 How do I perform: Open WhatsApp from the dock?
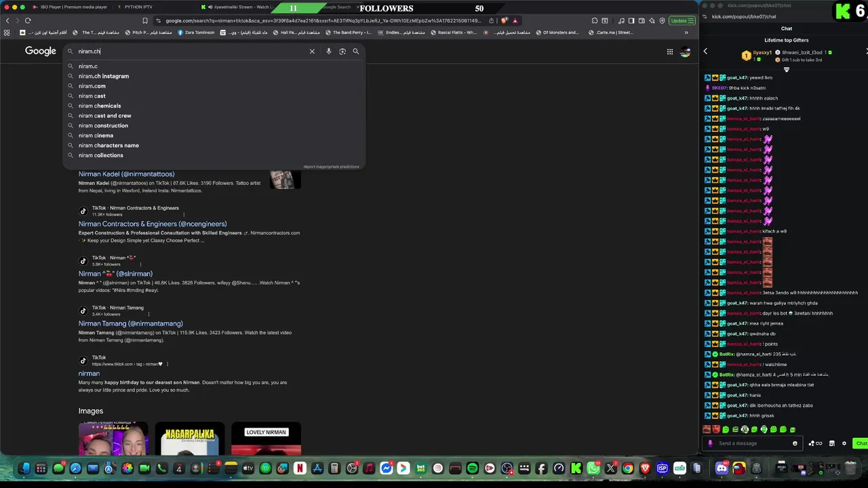point(593,468)
